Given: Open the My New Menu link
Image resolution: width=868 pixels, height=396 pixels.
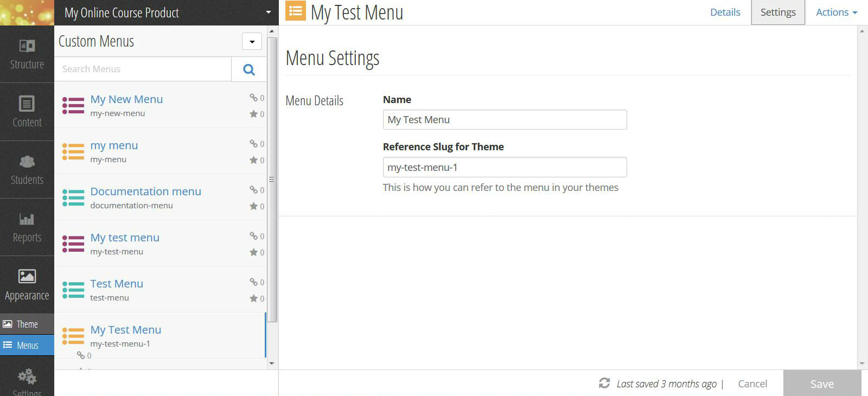Looking at the screenshot, I should (x=126, y=99).
